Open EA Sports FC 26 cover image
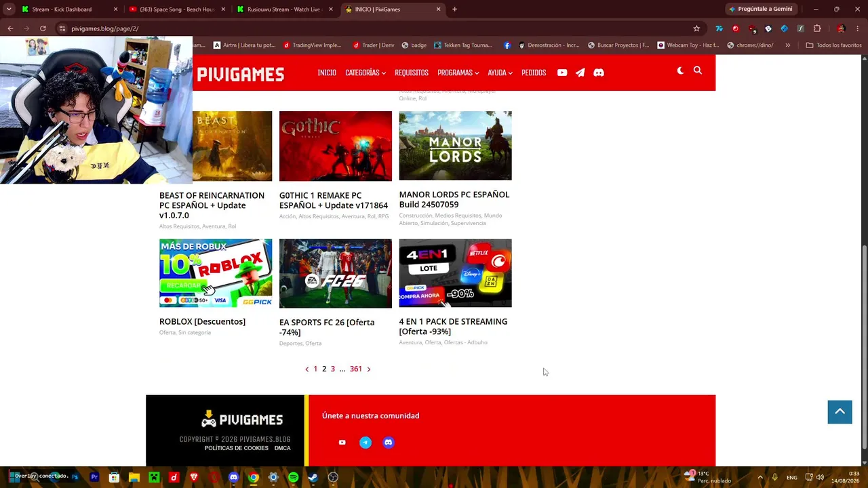The image size is (868, 488). (336, 273)
